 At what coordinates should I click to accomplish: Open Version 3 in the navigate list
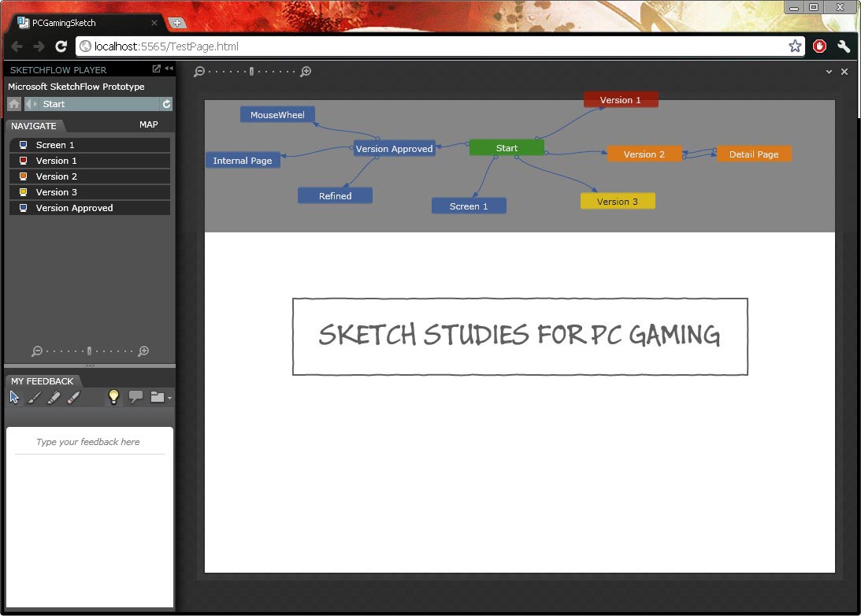coord(90,192)
